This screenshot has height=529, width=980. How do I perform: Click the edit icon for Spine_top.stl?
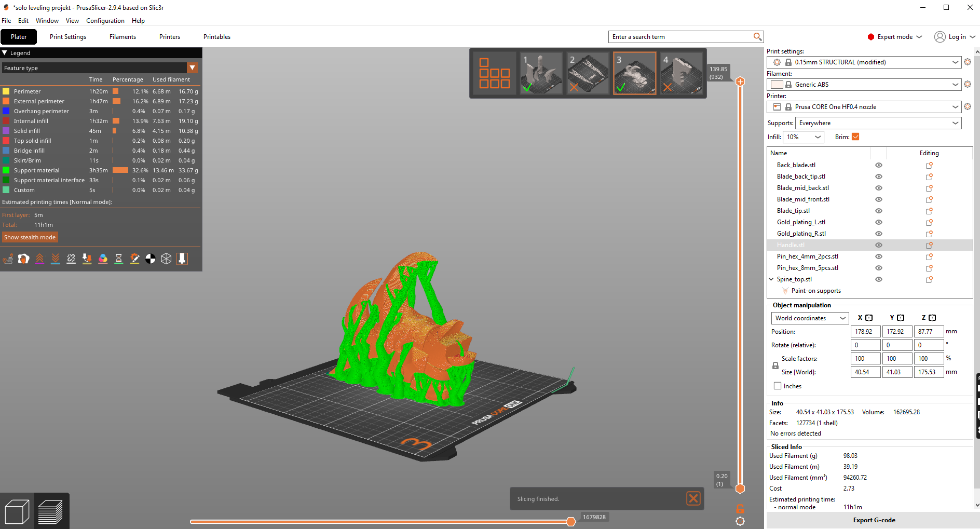click(x=929, y=279)
